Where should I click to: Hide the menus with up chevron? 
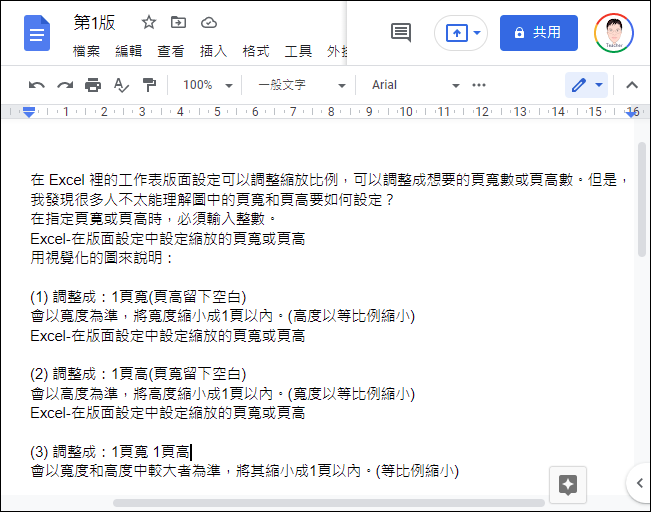point(632,85)
